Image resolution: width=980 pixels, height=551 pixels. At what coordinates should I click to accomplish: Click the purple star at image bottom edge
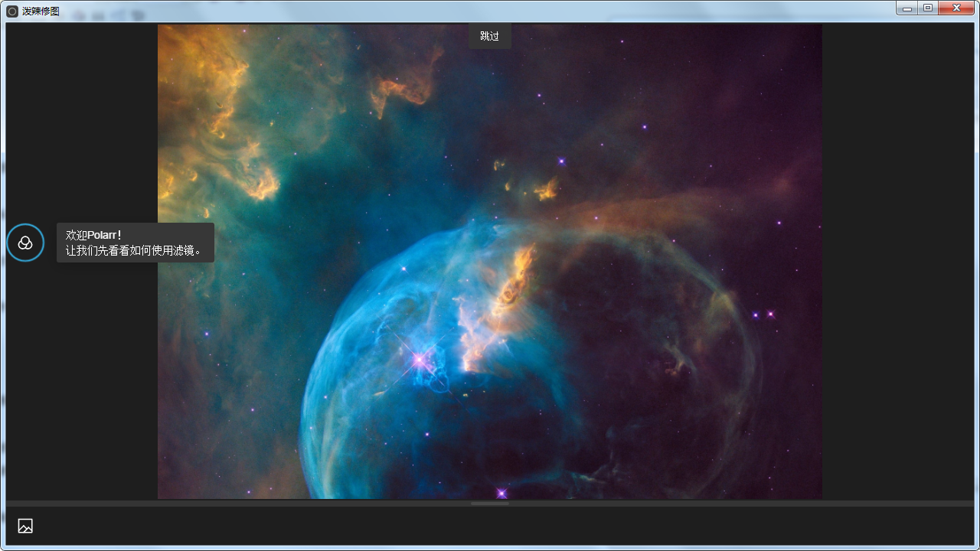(501, 493)
